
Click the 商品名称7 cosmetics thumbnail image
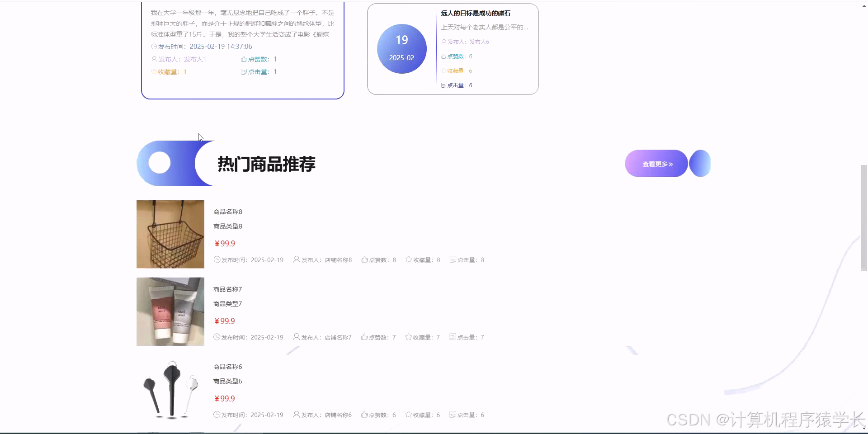[170, 311]
